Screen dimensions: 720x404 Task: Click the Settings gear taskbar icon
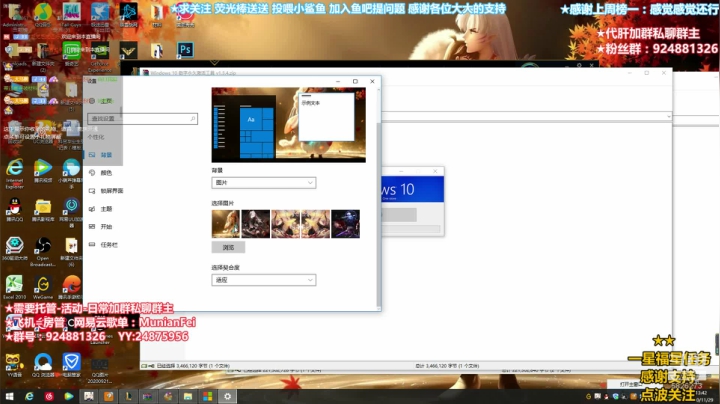tap(227, 396)
